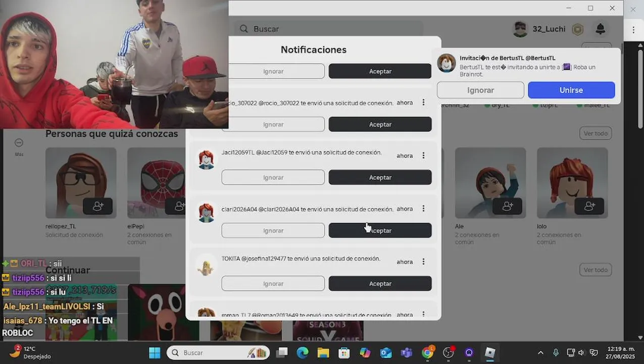644x364 pixels.
Task: Open the notifications bell in Roblox header
Action: (600, 29)
